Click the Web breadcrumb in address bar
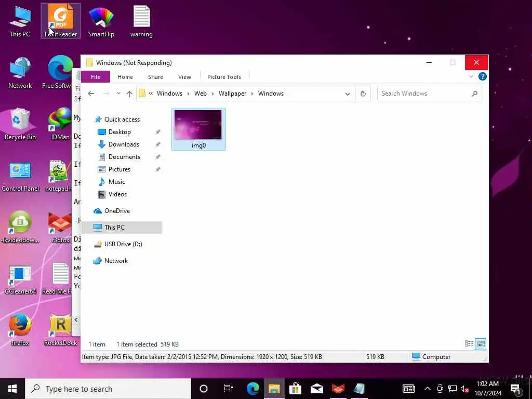 tap(200, 94)
